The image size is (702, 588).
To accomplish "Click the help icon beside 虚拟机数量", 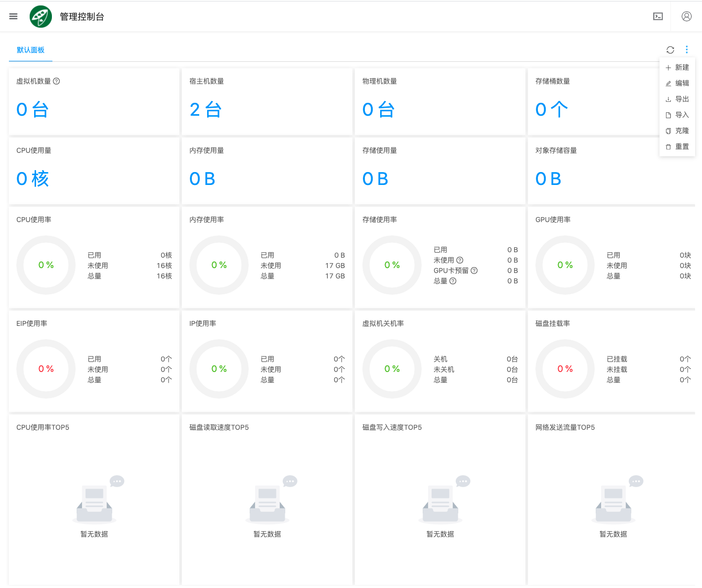I will click(56, 81).
